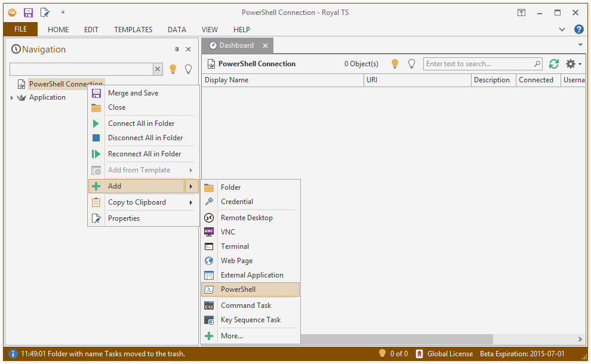
Task: Toggle the orange lightbulb filter in Navigation
Action: click(173, 69)
